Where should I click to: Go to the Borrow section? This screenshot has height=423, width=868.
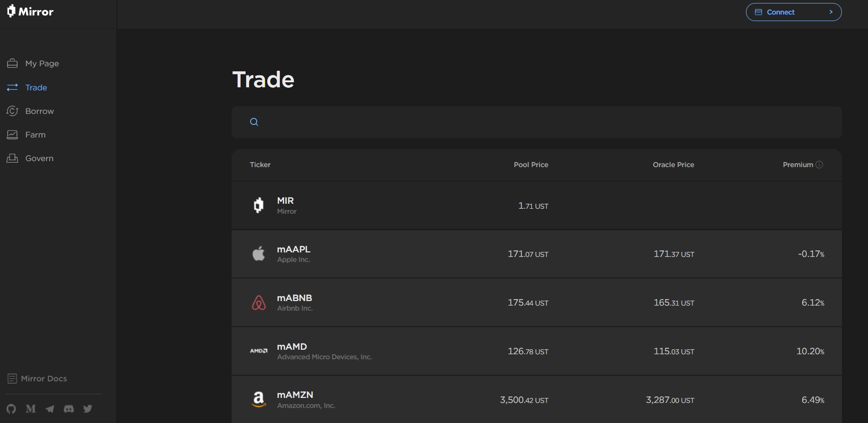(39, 111)
